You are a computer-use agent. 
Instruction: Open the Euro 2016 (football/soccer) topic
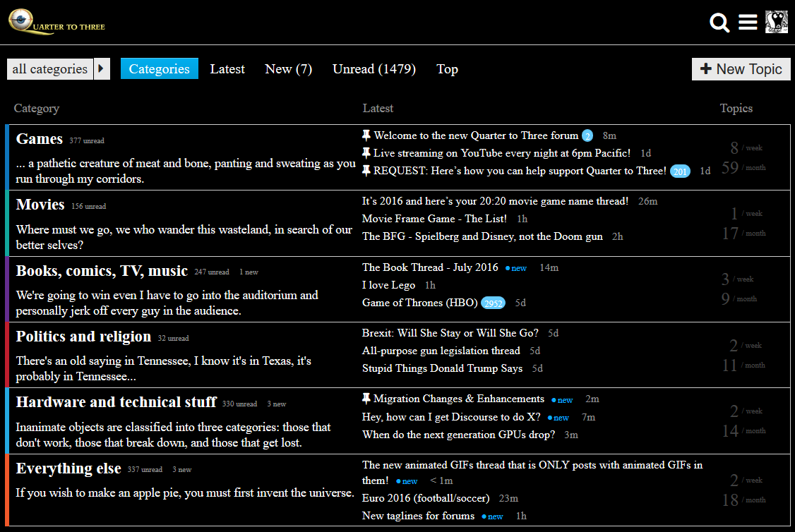[426, 498]
